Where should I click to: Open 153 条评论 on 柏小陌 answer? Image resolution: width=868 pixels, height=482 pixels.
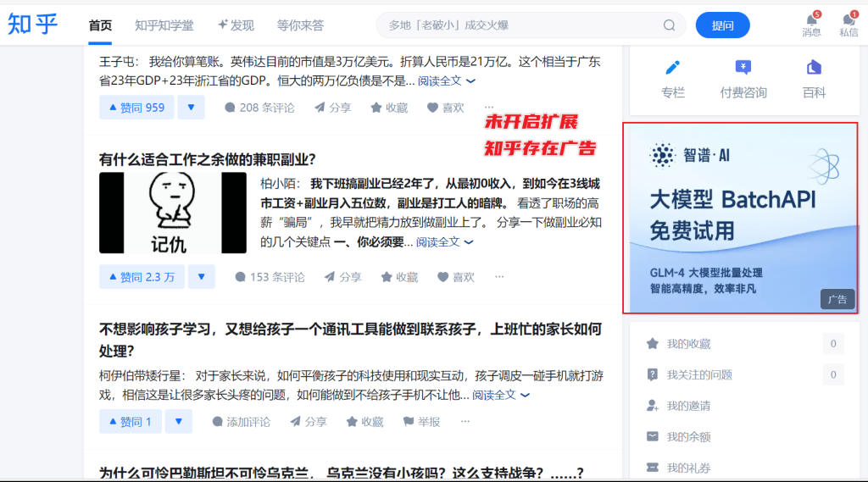click(270, 277)
